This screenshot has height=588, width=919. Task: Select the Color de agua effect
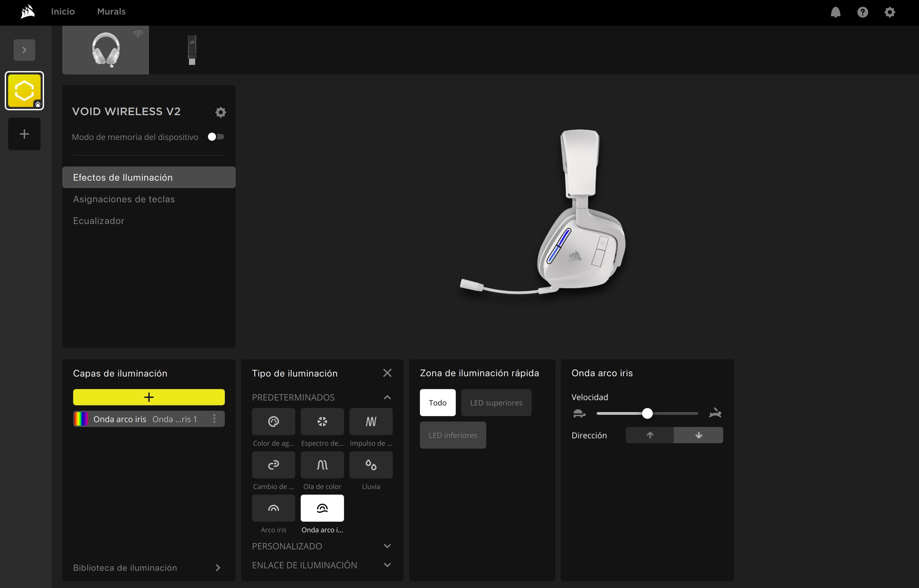(273, 422)
